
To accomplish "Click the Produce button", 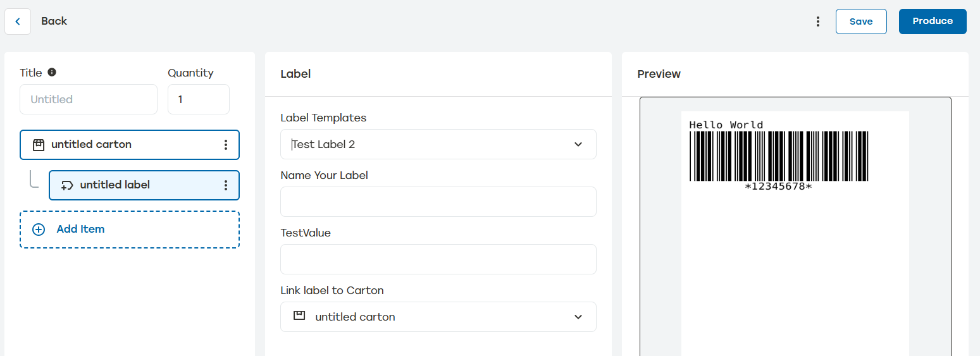I will point(933,21).
